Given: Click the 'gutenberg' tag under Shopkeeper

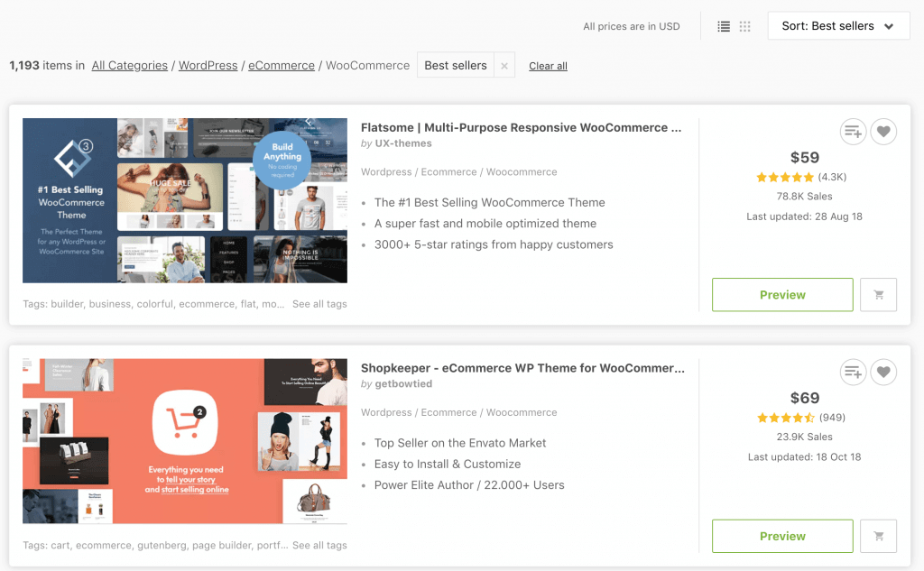Looking at the screenshot, I should (x=162, y=545).
